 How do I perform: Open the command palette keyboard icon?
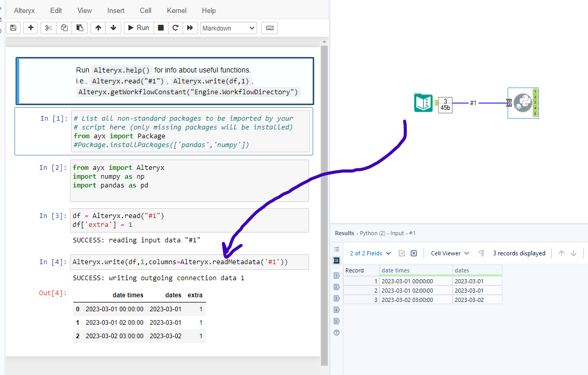(x=270, y=28)
